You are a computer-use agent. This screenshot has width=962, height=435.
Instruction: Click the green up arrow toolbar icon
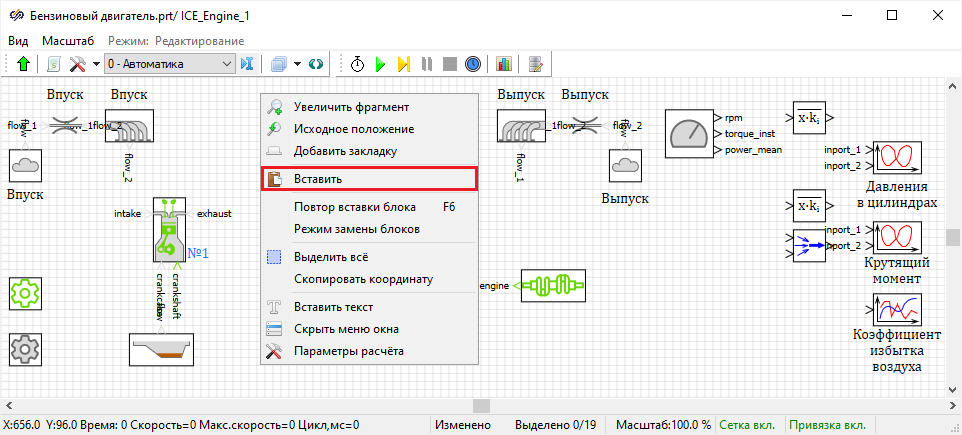tap(23, 64)
